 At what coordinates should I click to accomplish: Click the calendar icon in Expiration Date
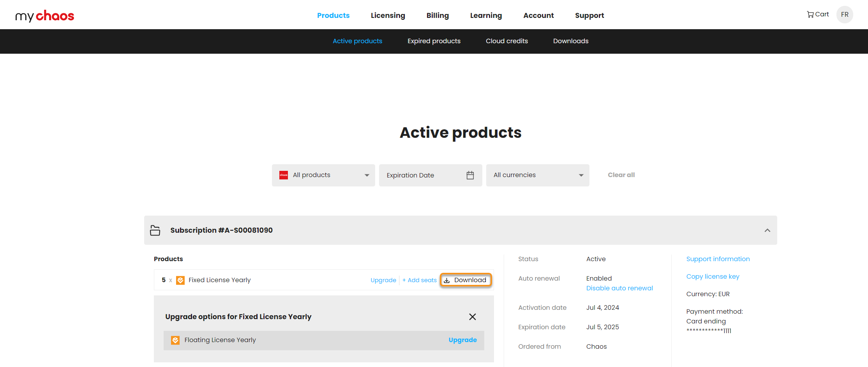(x=470, y=175)
